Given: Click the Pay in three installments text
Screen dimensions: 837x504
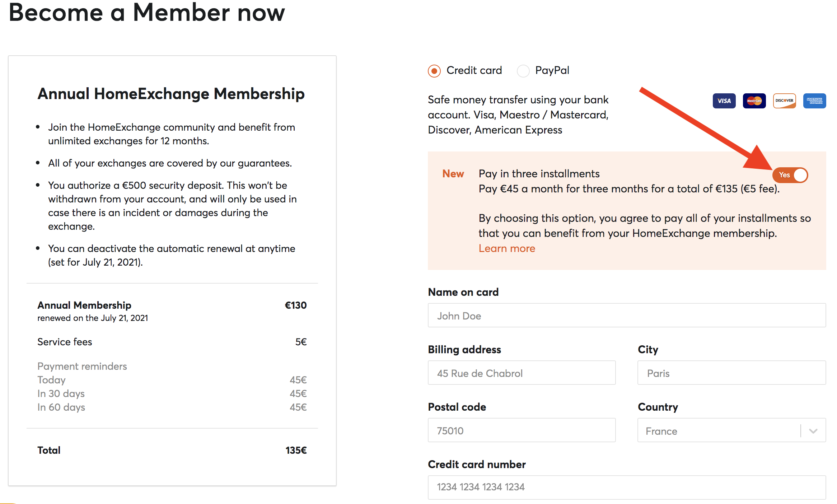Looking at the screenshot, I should click(x=539, y=174).
